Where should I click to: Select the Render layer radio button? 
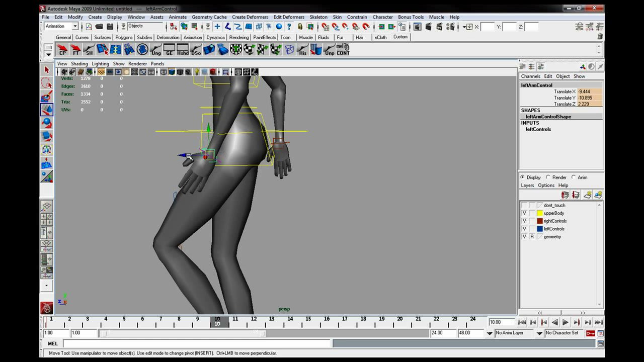click(x=548, y=177)
